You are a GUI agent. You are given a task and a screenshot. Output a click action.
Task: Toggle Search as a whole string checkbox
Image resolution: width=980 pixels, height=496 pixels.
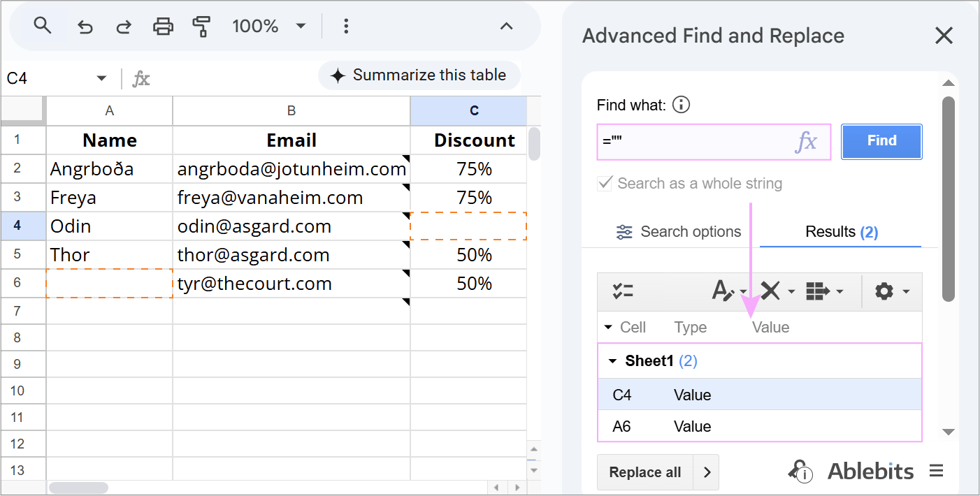605,184
